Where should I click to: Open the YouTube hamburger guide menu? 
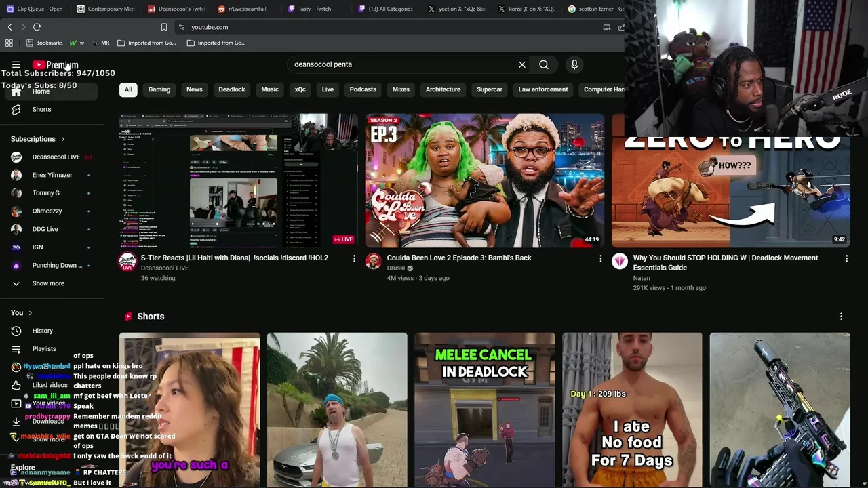point(16,65)
